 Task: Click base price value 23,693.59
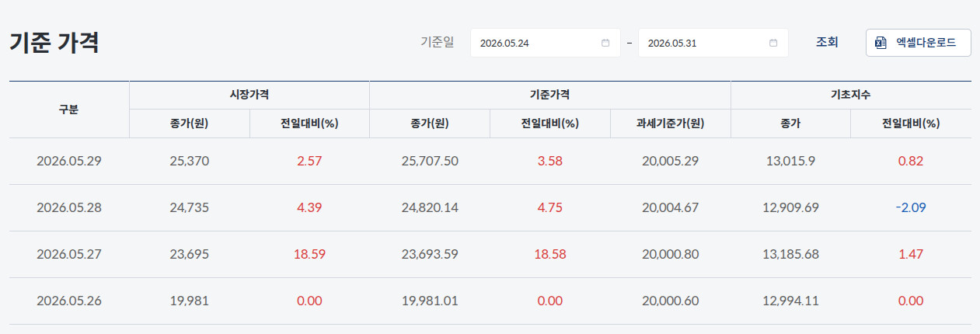click(x=430, y=255)
